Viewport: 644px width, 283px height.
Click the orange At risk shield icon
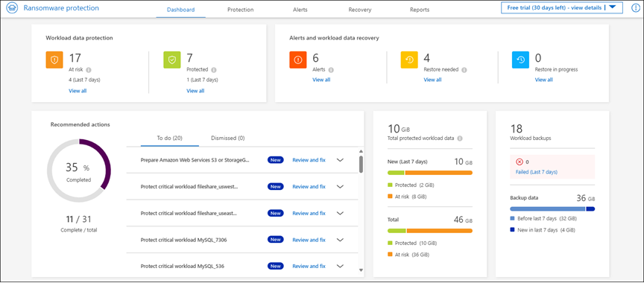click(x=54, y=60)
